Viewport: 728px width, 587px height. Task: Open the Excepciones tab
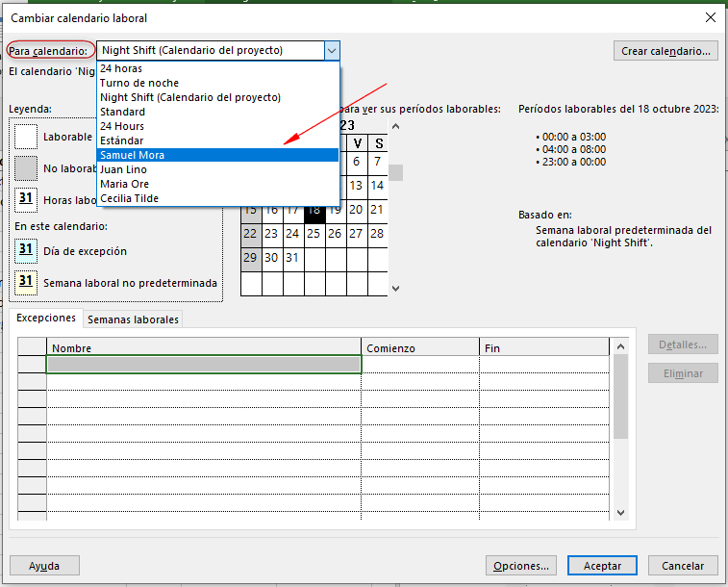pyautogui.click(x=46, y=319)
